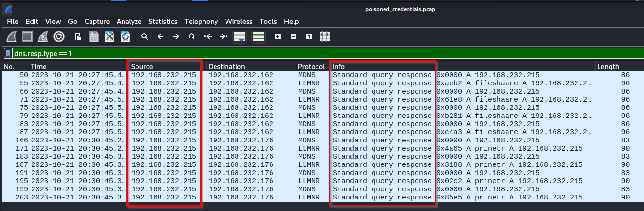This screenshot has width=644, height=211.
Task: Close the capture file with X icon
Action: click(x=110, y=36)
